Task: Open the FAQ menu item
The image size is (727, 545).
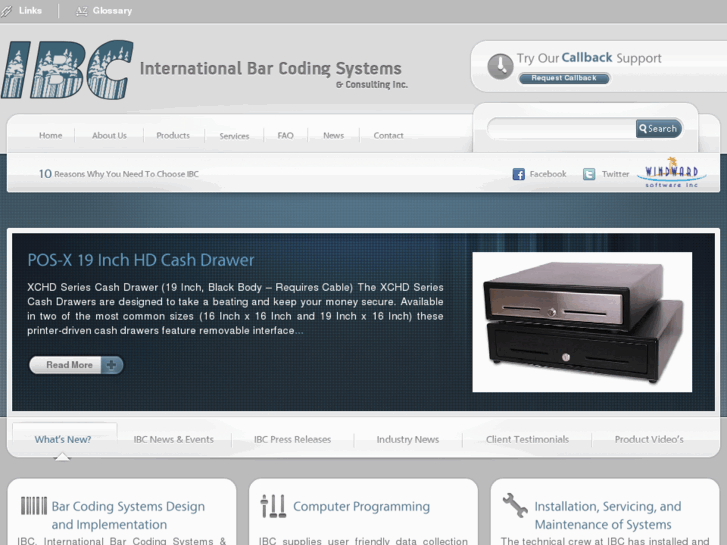Action: click(x=285, y=135)
